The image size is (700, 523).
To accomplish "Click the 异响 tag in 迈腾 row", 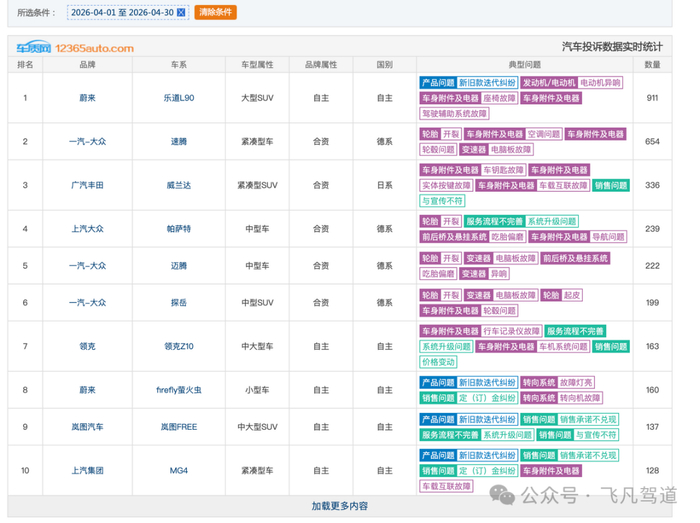I will pos(499,274).
